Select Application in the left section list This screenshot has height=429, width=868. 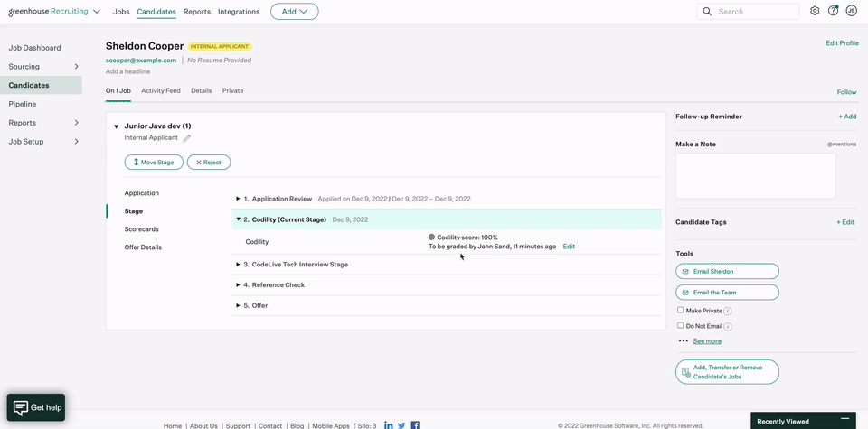click(142, 193)
